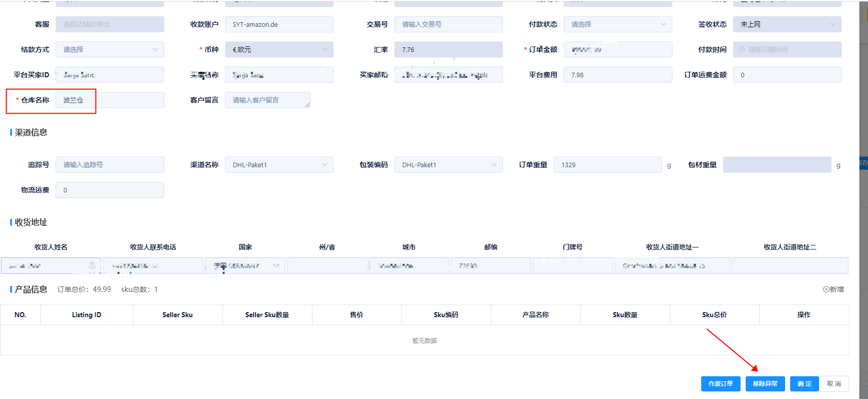The height and width of the screenshot is (399, 868).
Task: Click the icon inside 收货人姓名 field
Action: click(92, 265)
